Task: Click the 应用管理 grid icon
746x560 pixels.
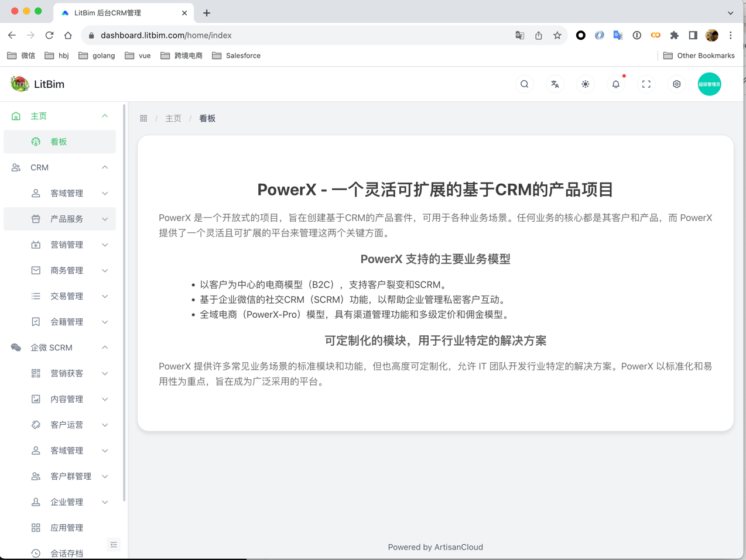Action: pos(36,528)
